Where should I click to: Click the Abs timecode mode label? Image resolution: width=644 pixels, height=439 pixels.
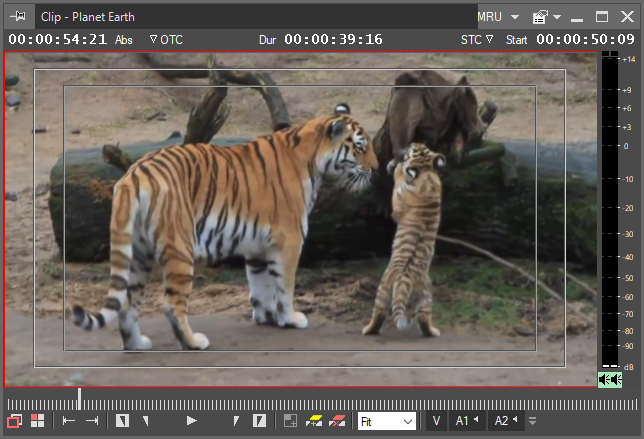click(x=124, y=40)
